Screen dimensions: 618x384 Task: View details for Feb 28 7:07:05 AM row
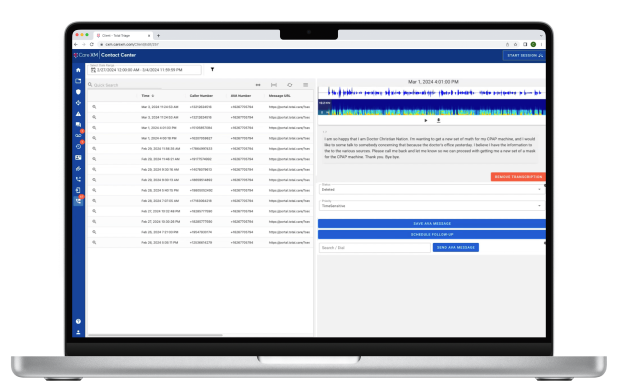coord(94,201)
